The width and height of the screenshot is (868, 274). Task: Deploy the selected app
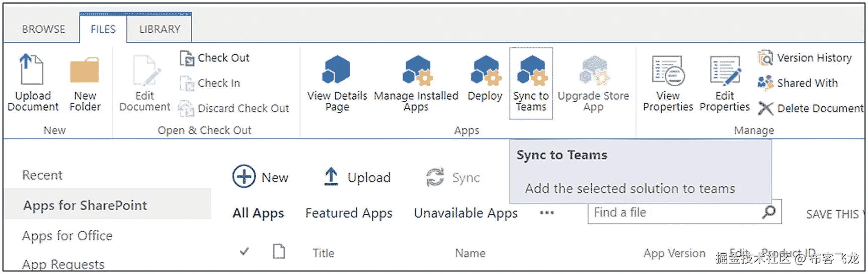click(x=485, y=71)
